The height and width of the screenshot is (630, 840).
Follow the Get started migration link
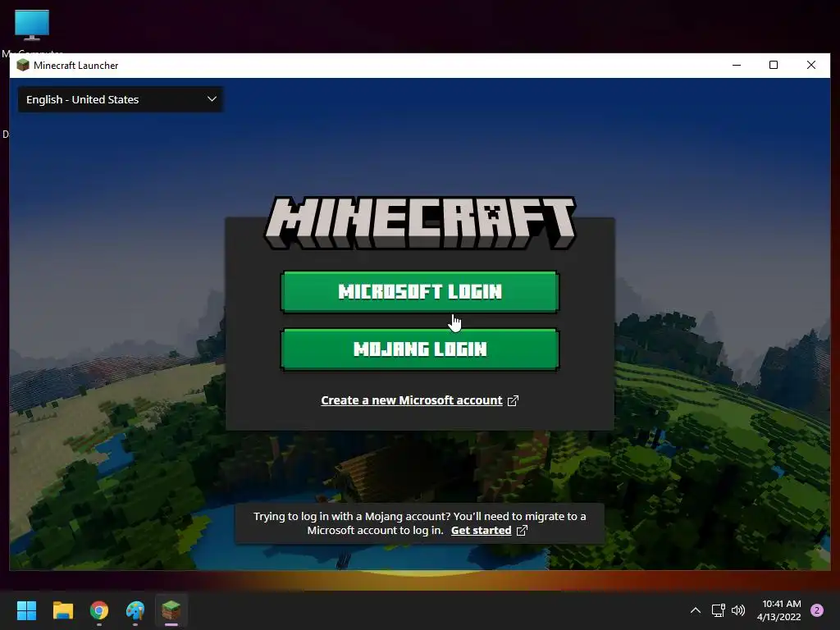coord(481,531)
